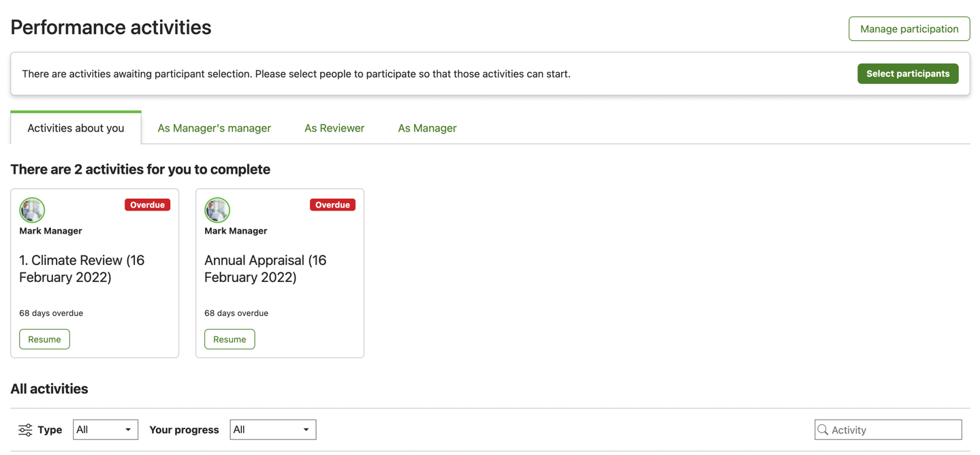Image resolution: width=980 pixels, height=455 pixels.
Task: Click the Manage participation button
Action: point(908,29)
